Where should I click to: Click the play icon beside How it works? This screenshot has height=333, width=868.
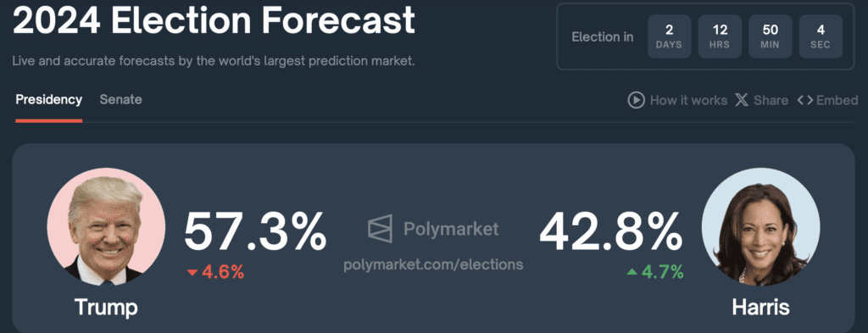(636, 100)
